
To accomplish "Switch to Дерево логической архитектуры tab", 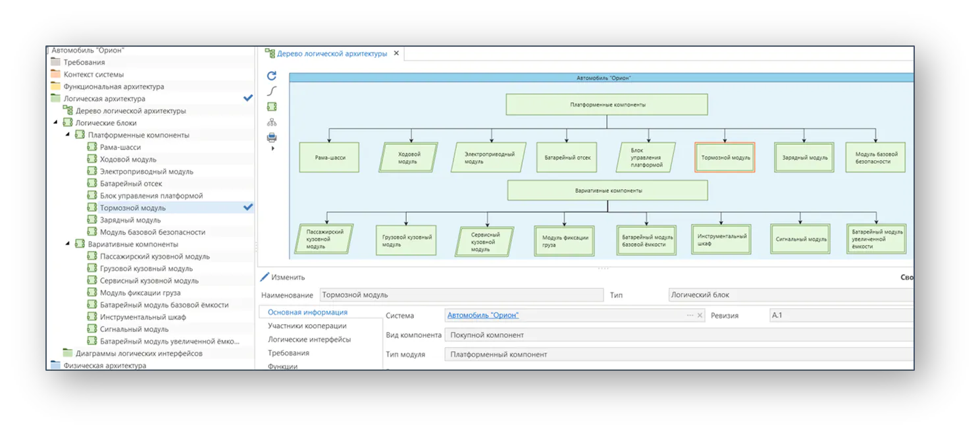I will pos(332,54).
